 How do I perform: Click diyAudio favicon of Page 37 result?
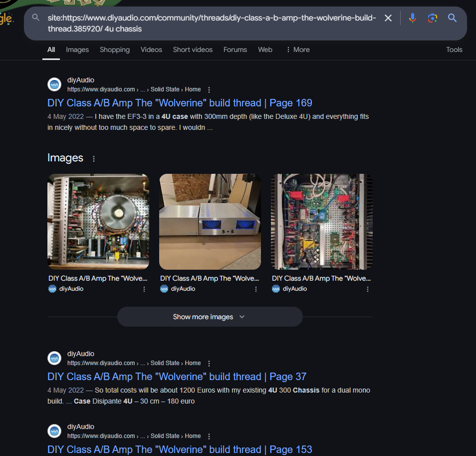tap(55, 358)
